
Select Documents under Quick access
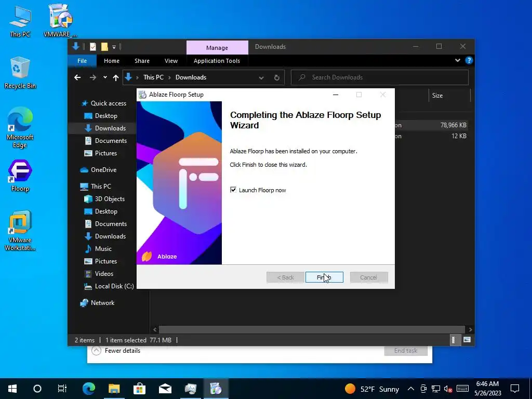[111, 140]
